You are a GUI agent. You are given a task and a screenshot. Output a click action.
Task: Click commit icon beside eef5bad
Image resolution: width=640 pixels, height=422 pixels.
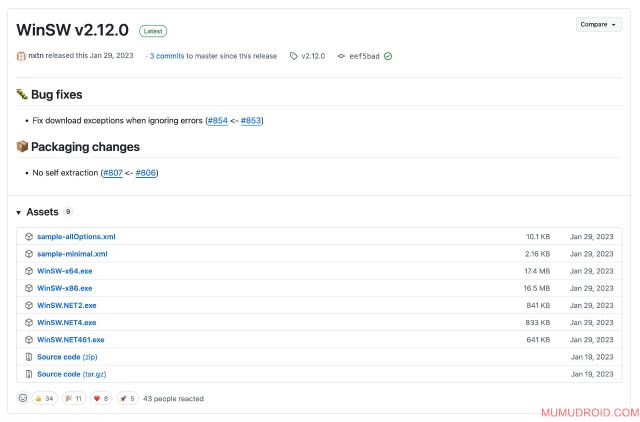(x=341, y=56)
